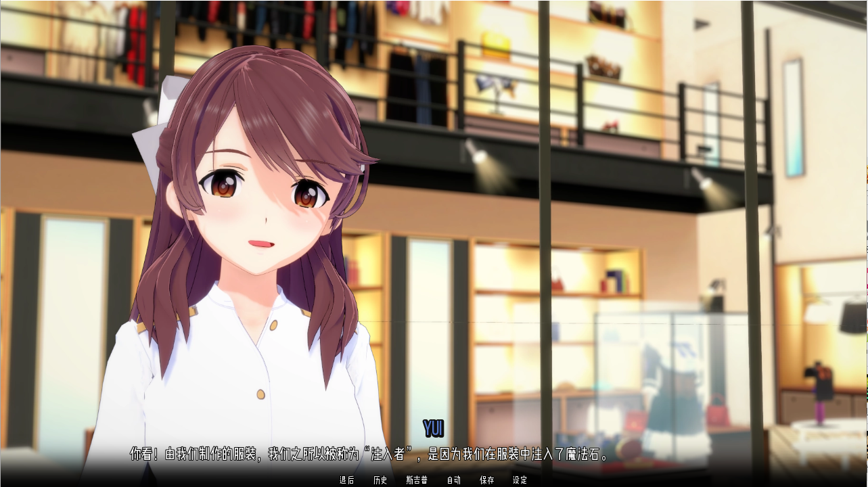Open the 历史 dialogue log
Viewport: 868px width, 487px height.
(380, 480)
